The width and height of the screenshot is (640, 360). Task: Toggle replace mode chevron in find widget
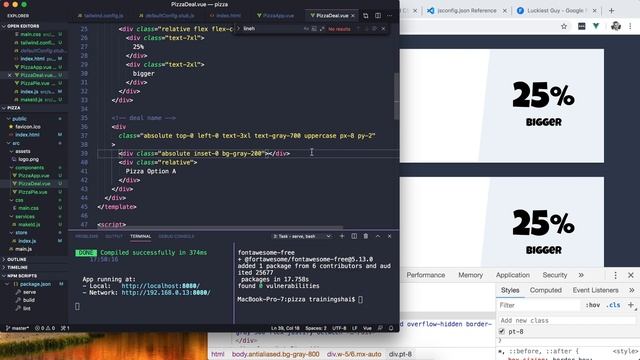(238, 29)
